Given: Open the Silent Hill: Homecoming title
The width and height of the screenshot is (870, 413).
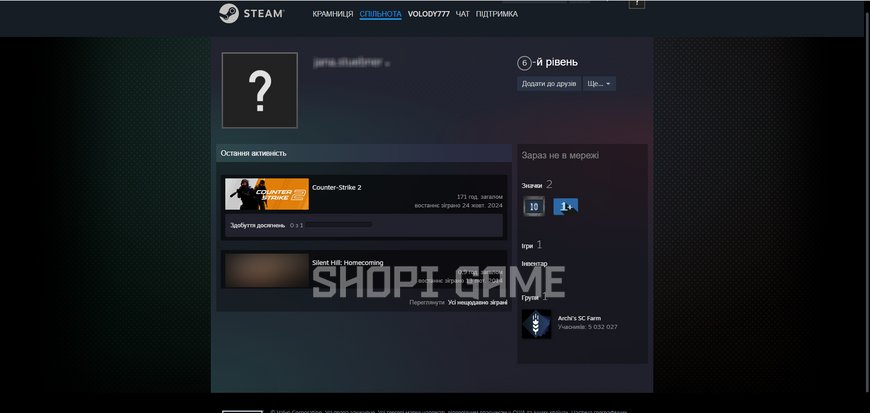Looking at the screenshot, I should click(348, 263).
